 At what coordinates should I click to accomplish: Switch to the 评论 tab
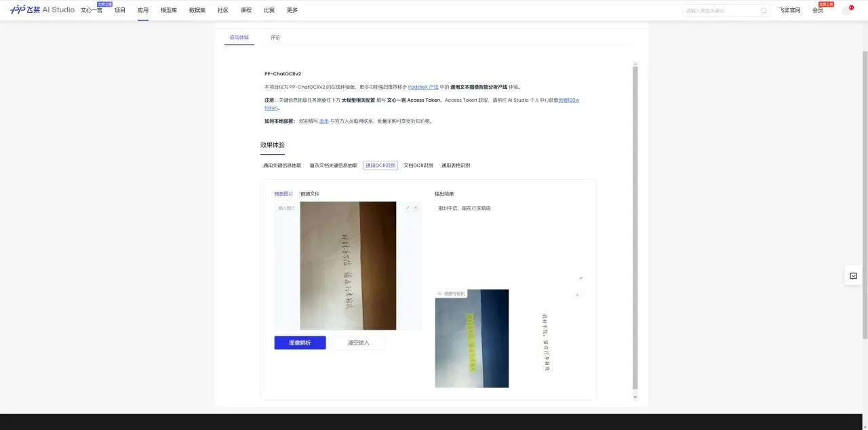point(275,37)
